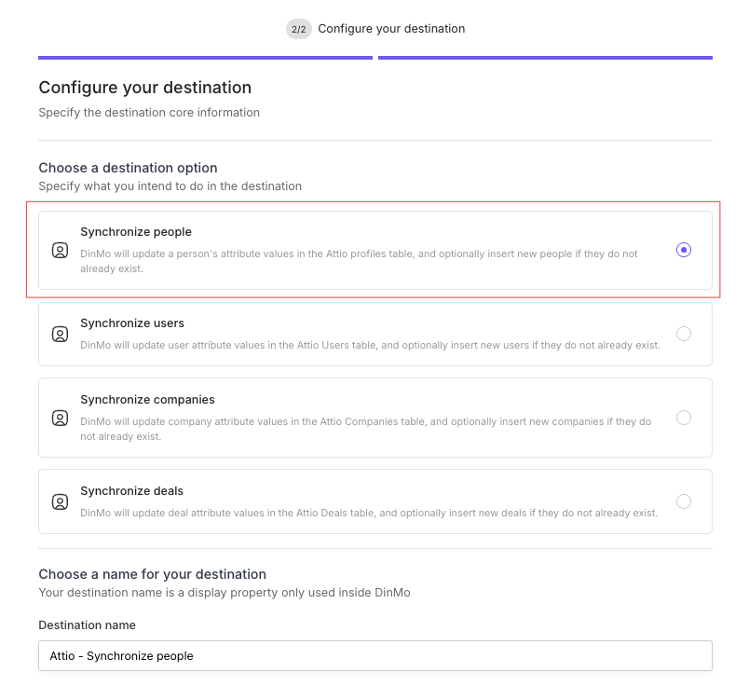749x700 pixels.
Task: Choose the Synchronize users radio button
Action: click(x=684, y=334)
